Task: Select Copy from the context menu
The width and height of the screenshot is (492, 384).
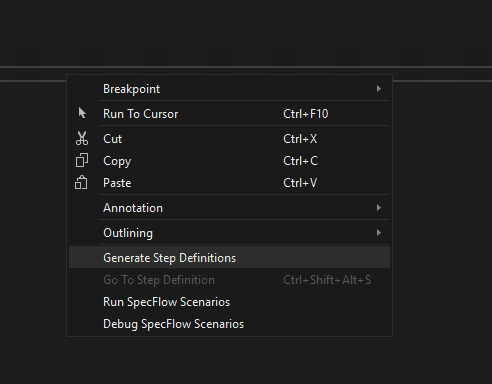Action: [229, 161]
